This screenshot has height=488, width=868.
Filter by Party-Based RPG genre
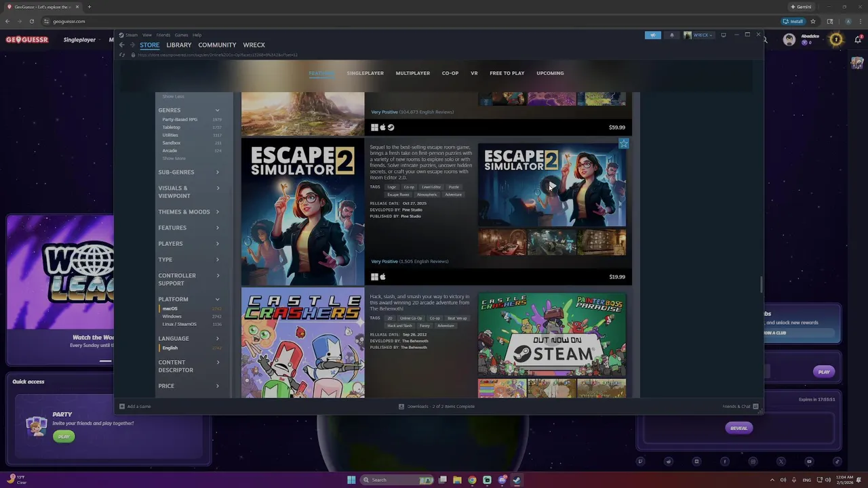(180, 119)
